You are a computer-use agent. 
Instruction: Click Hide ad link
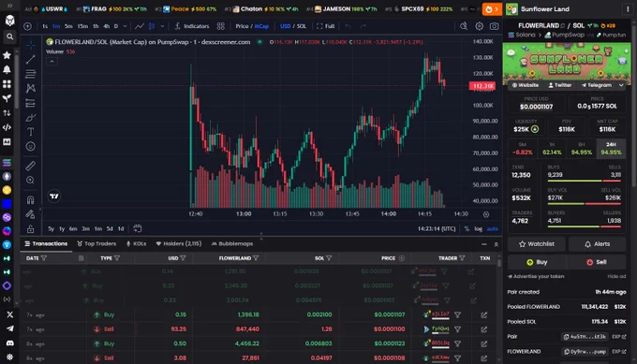(616, 276)
